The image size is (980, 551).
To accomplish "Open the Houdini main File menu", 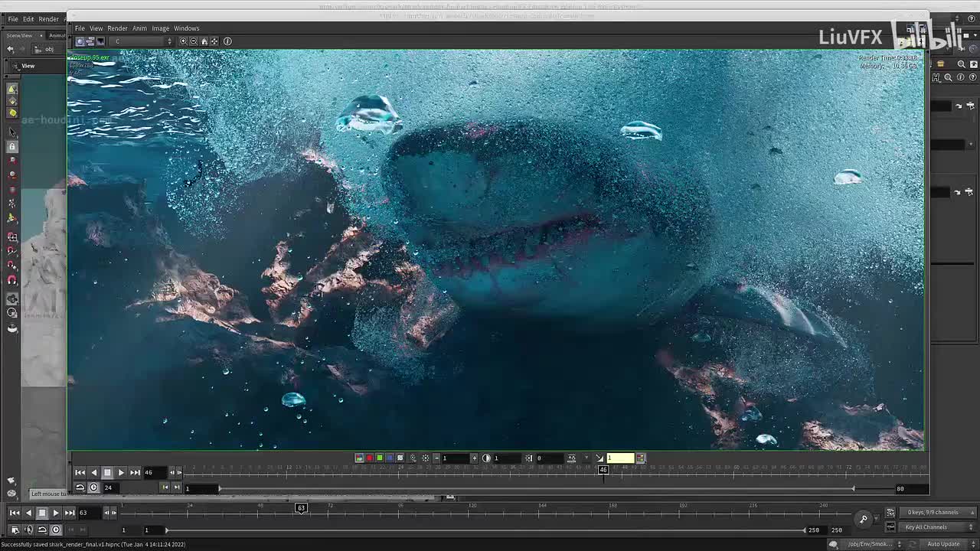I will [13, 18].
